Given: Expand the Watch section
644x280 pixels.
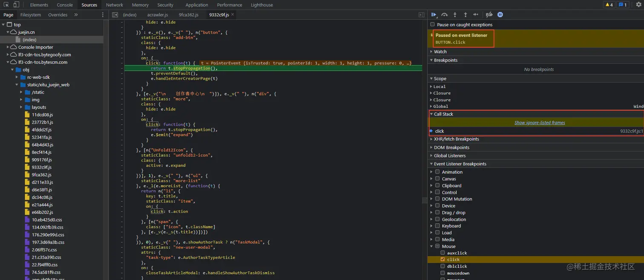Looking at the screenshot, I should tap(440, 52).
